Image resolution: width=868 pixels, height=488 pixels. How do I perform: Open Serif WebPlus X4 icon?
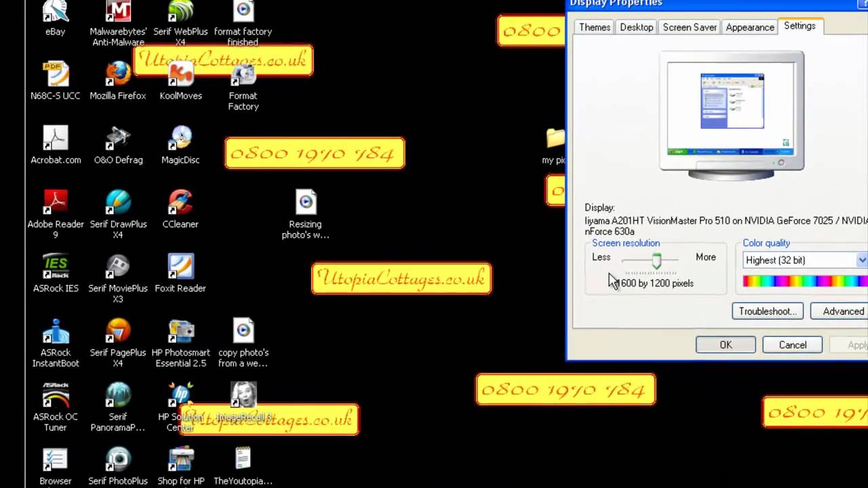[x=180, y=23]
